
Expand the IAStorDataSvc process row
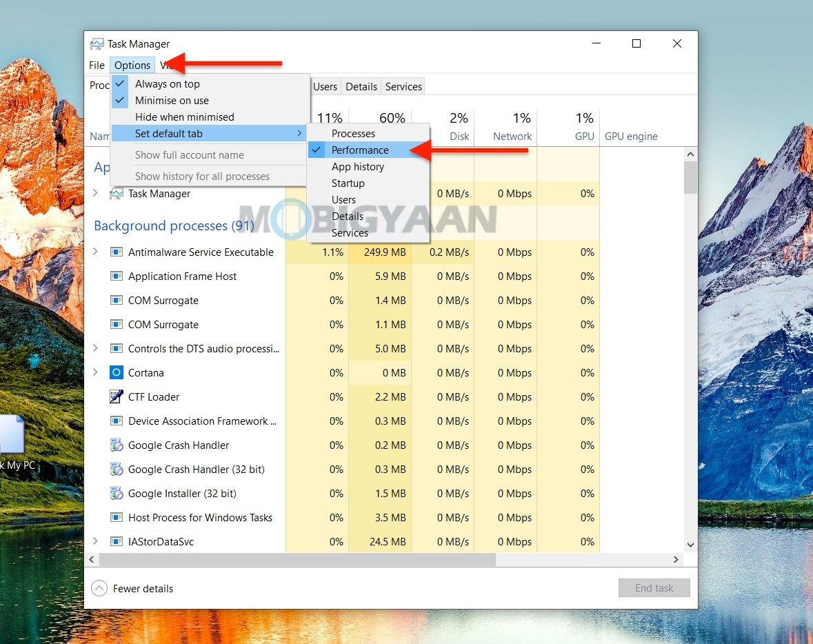click(96, 541)
